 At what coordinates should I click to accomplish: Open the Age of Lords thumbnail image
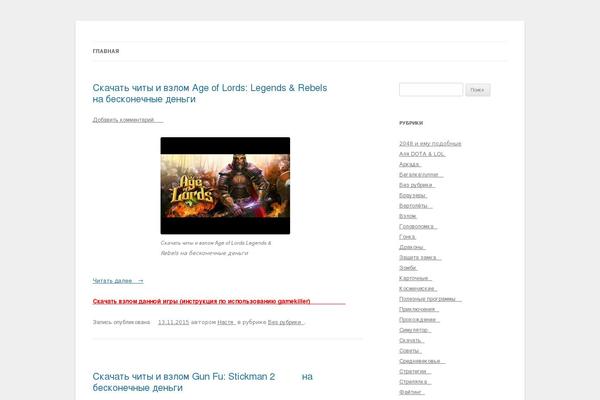(x=225, y=186)
